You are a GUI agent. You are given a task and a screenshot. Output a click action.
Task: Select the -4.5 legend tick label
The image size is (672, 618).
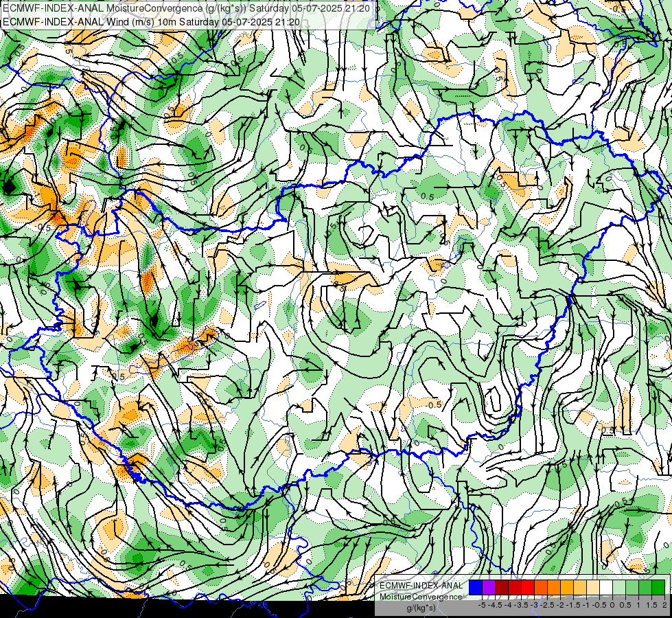tap(495, 605)
